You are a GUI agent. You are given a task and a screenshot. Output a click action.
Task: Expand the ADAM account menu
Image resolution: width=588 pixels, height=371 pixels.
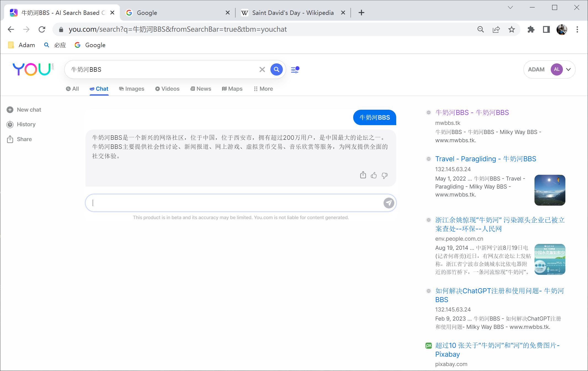point(568,69)
